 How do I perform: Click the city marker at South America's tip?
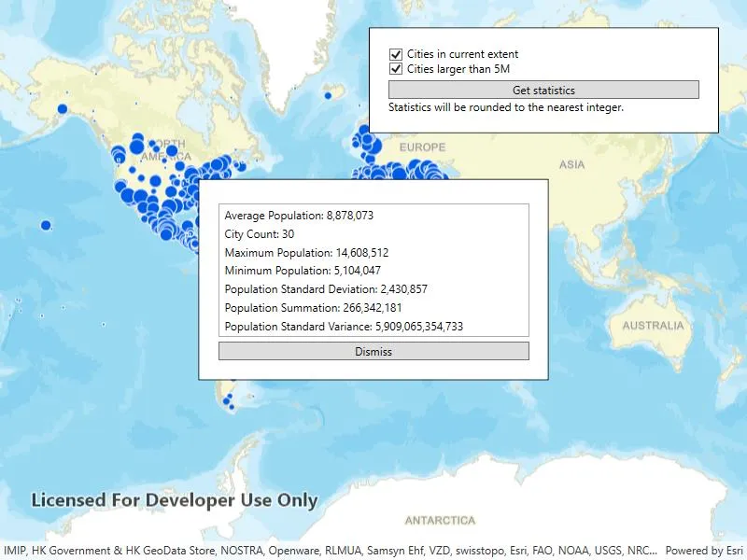[x=227, y=401]
